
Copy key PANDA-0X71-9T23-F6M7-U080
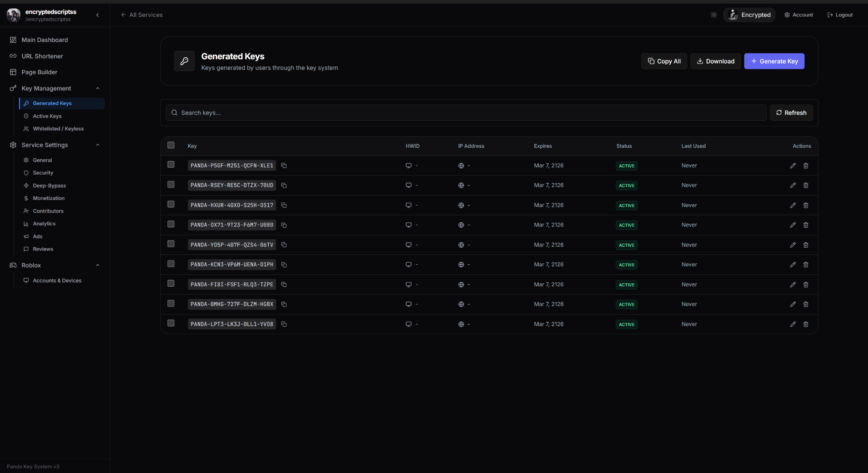284,225
